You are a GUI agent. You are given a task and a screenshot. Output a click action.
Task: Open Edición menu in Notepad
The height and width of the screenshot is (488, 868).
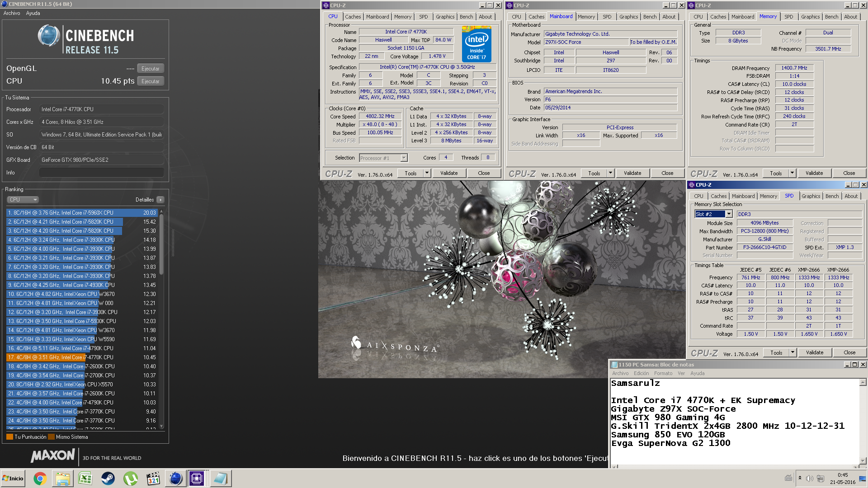click(x=641, y=373)
